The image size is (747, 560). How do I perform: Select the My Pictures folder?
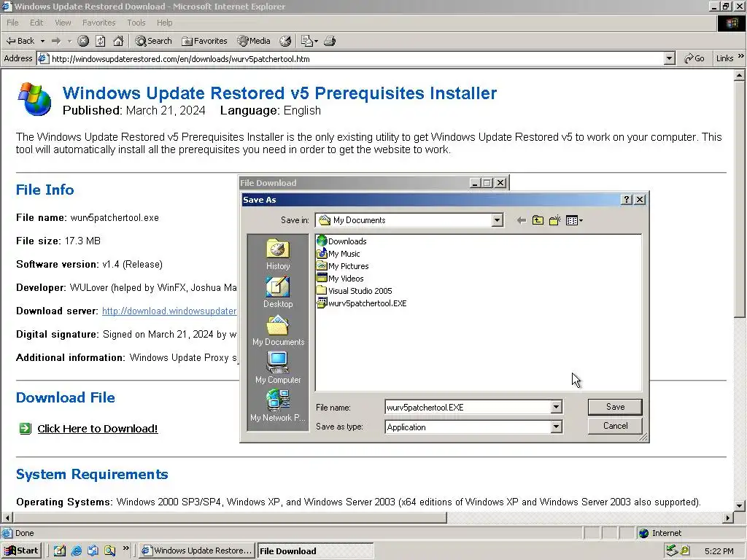click(343, 265)
